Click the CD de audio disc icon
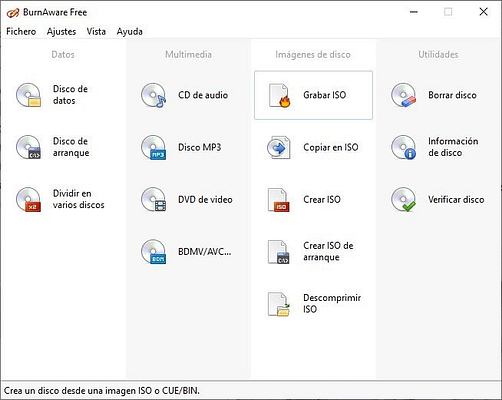 (154, 95)
